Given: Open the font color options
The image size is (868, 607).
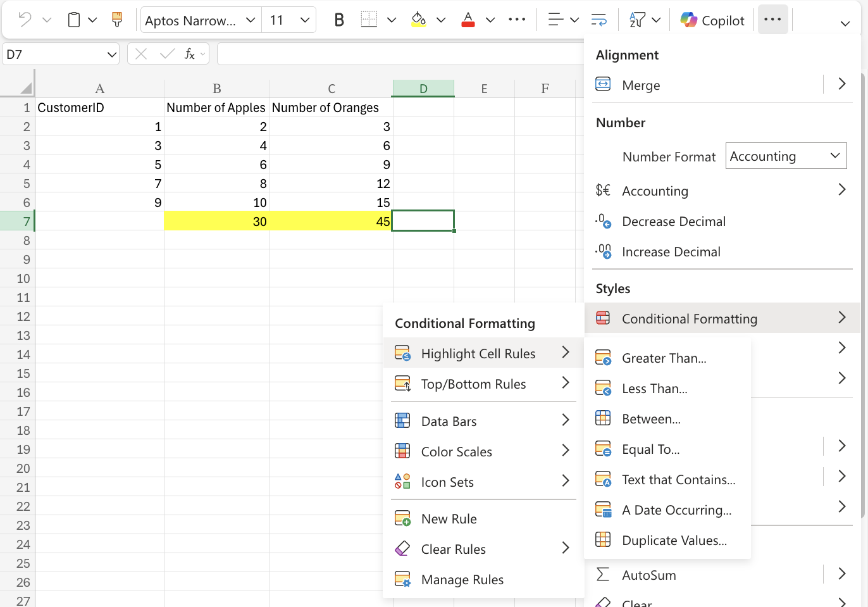Looking at the screenshot, I should click(468, 20).
